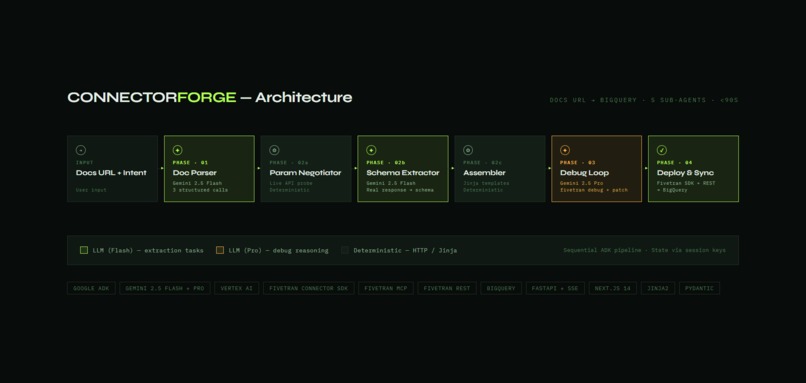The height and width of the screenshot is (383, 806).
Task: Click the FIVETRAN CONNECTOR SDK tag
Action: 308,288
